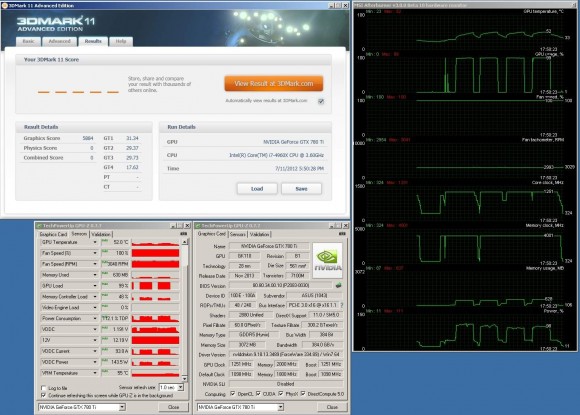The image size is (580, 415).
Task: Click the GPU Load red history graph
Action: (x=155, y=286)
